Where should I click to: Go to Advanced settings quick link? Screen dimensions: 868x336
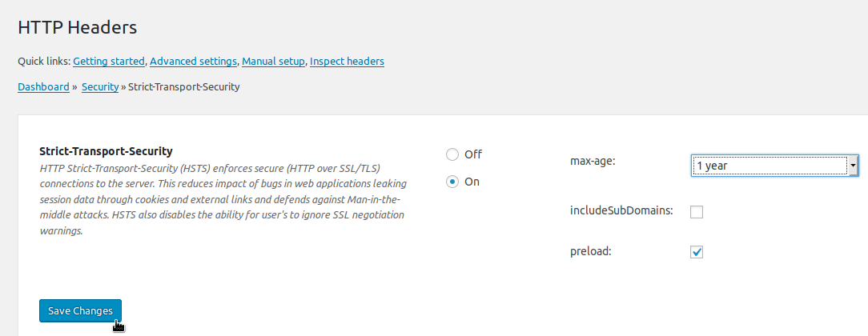click(x=193, y=61)
